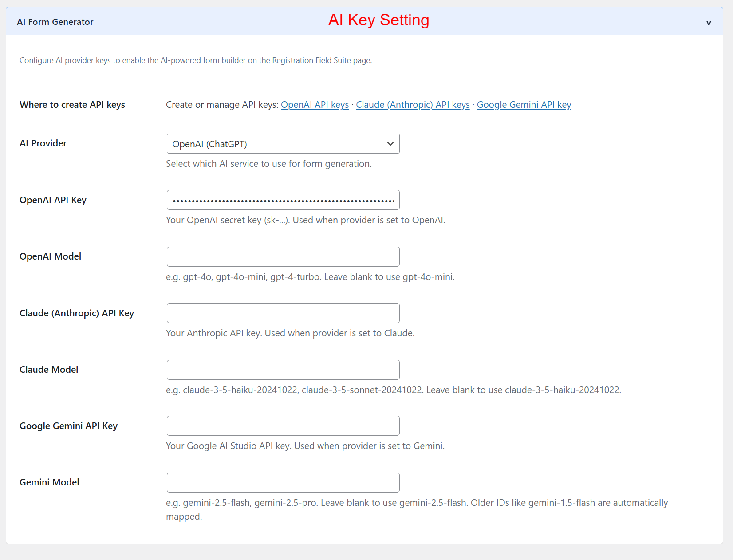733x560 pixels.
Task: Focus the OpenAI API Key field
Action: point(283,200)
